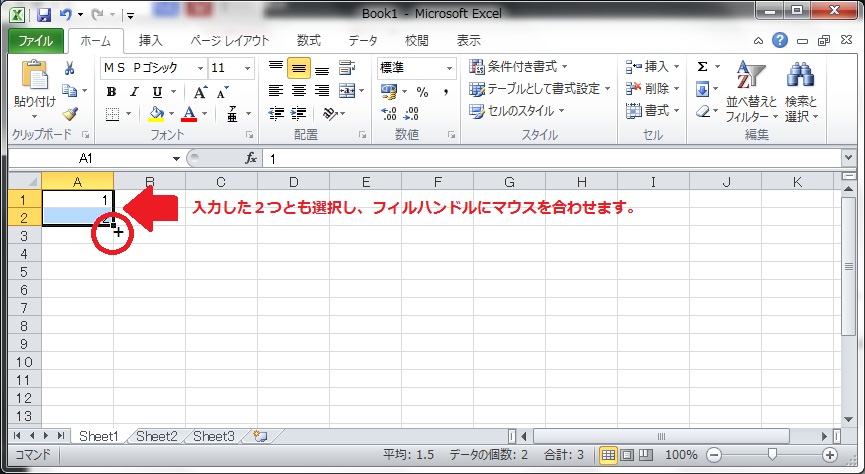865x474 pixels.
Task: Switch to the 数式 tab
Action: coord(308,41)
